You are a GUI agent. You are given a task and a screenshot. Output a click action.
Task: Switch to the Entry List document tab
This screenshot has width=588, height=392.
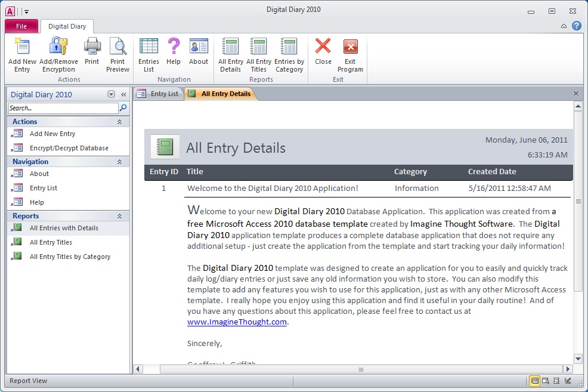click(x=158, y=94)
